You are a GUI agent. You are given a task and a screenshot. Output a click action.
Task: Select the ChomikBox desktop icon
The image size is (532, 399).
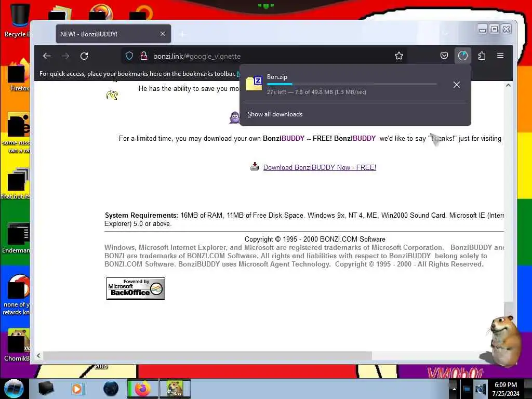[17, 344]
